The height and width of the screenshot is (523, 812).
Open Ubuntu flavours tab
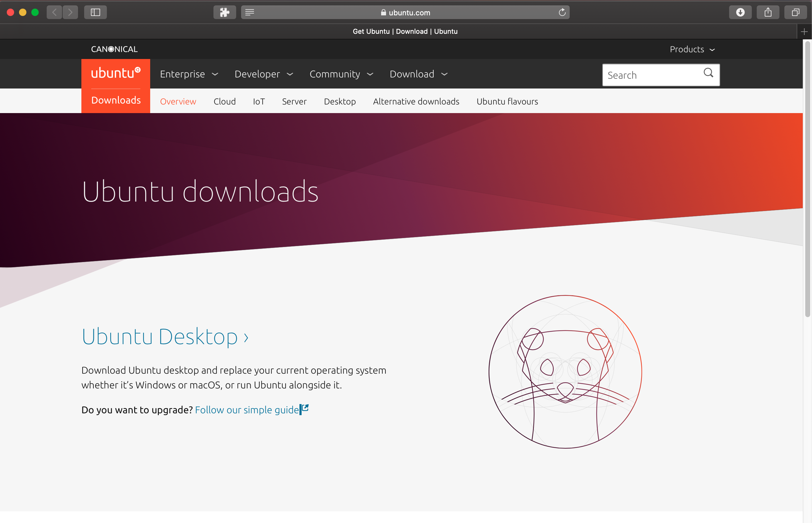(507, 101)
